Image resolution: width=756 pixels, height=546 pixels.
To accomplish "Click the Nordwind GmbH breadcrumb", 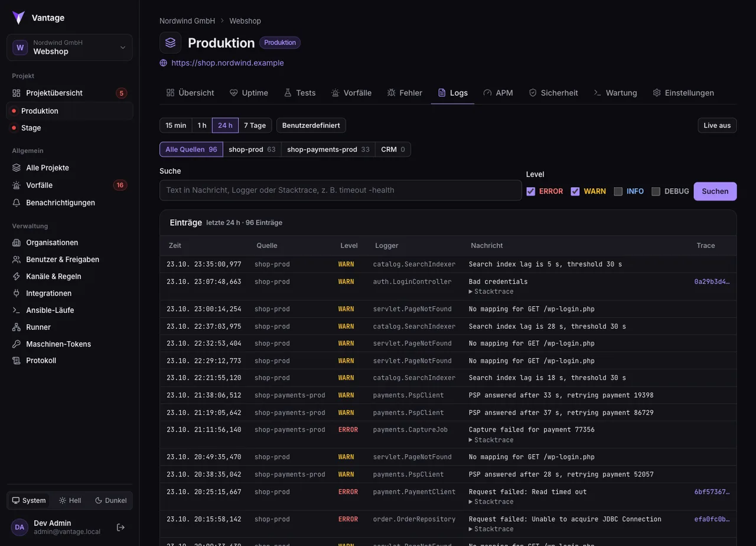I will click(187, 21).
